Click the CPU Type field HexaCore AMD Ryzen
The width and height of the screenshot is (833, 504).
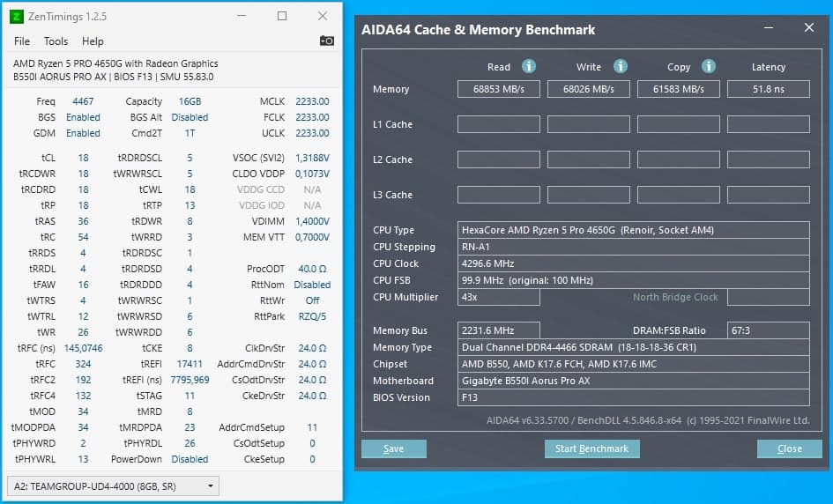pyautogui.click(x=633, y=230)
